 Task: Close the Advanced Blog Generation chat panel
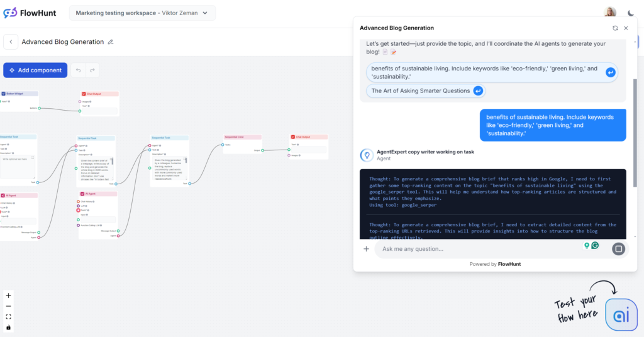(626, 28)
